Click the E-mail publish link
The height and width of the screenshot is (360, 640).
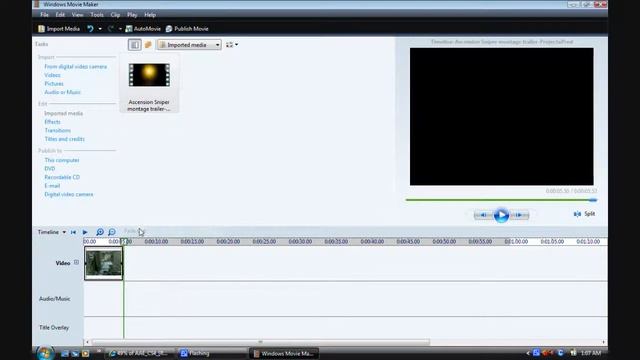tap(52, 186)
